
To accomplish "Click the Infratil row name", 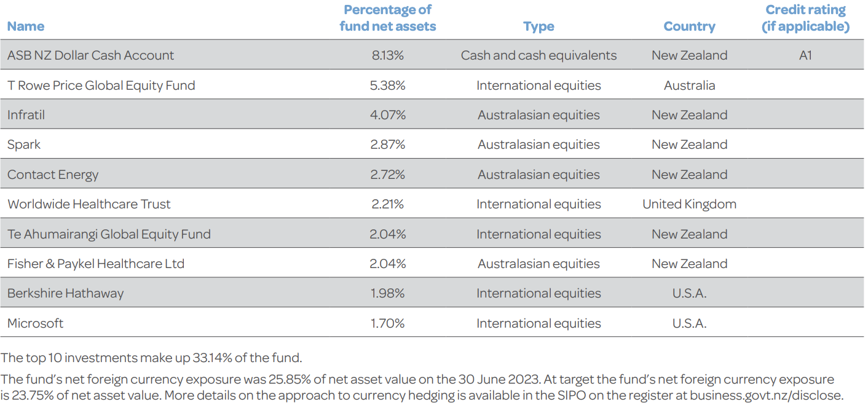I will click(x=26, y=115).
